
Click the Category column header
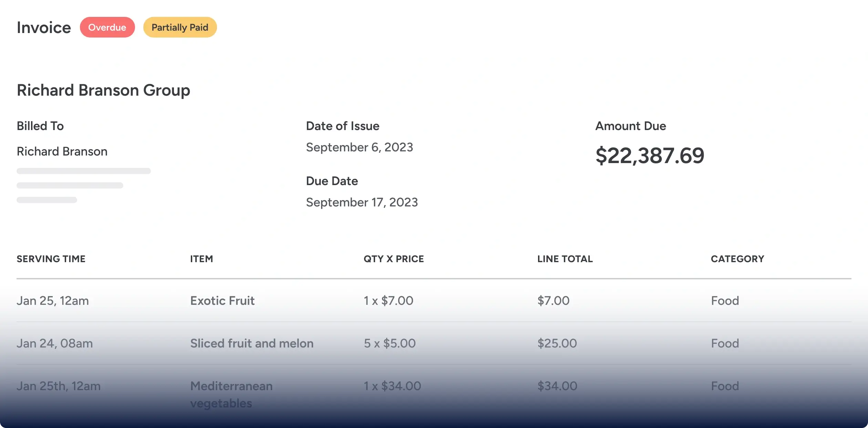(737, 259)
